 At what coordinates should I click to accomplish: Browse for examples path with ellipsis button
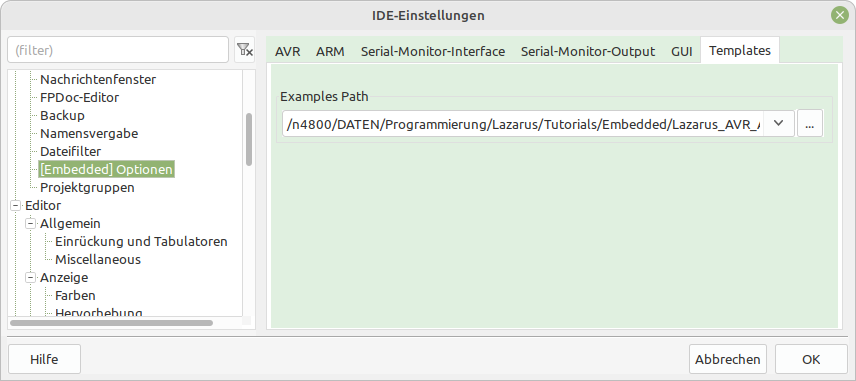(x=810, y=123)
